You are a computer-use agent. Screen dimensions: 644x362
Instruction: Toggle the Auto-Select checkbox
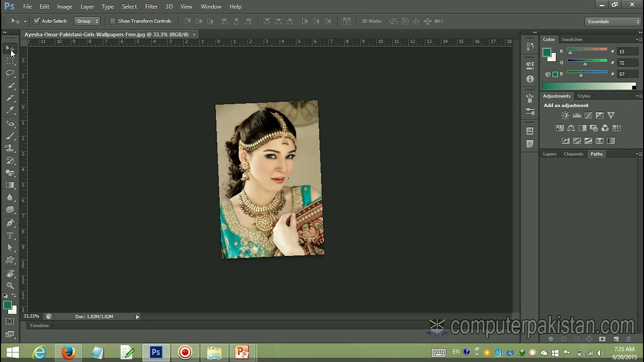click(37, 21)
